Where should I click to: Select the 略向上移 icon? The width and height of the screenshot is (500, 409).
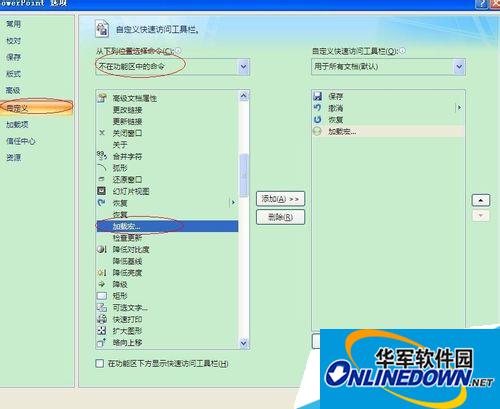(101, 342)
